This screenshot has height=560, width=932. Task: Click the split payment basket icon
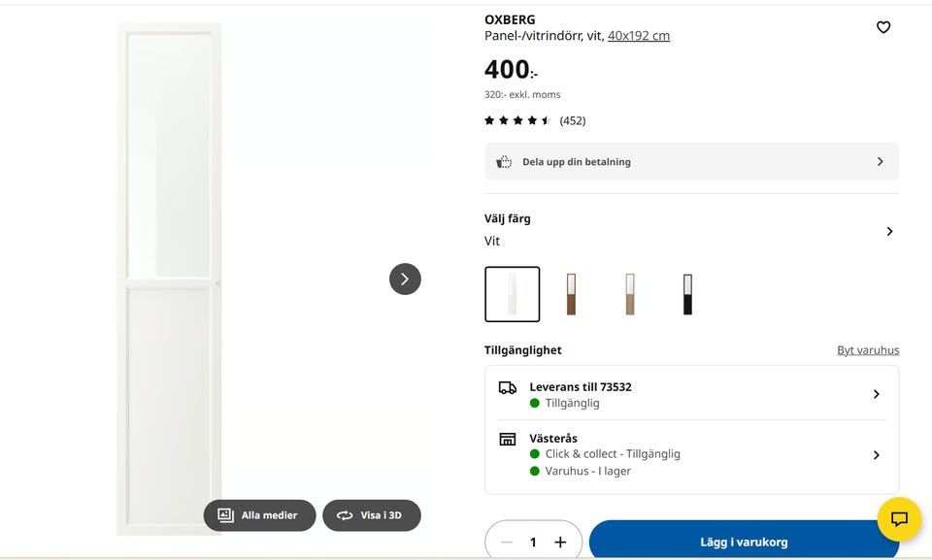[504, 162]
